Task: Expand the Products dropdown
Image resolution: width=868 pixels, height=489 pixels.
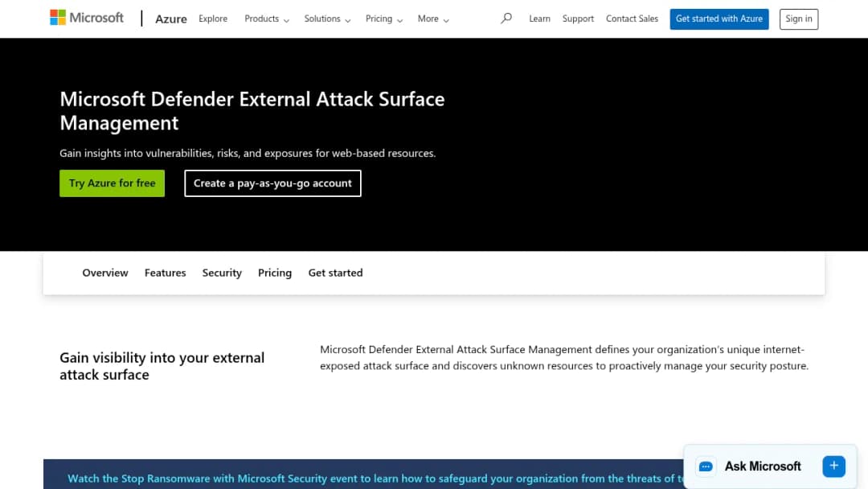Action: click(x=267, y=18)
